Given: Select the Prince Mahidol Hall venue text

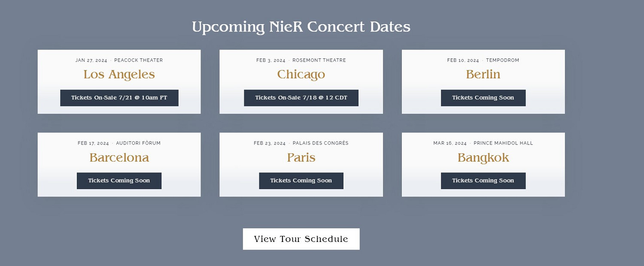Looking at the screenshot, I should point(503,144).
